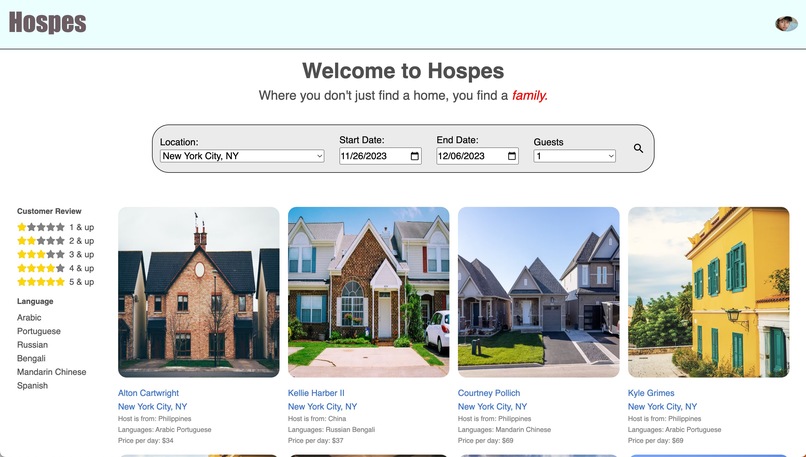This screenshot has height=457, width=806.
Task: Click 'Price per day: $37' text
Action: tap(316, 441)
